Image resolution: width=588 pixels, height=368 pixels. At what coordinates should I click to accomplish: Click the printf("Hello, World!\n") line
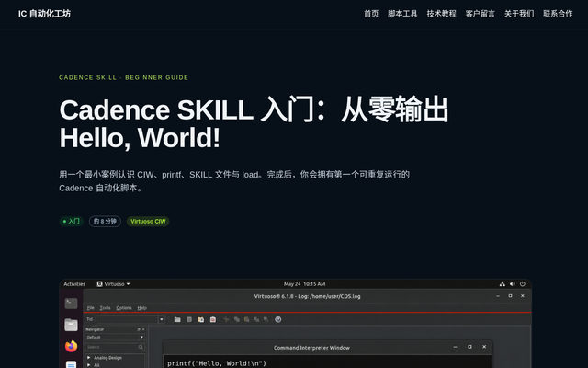217,363
